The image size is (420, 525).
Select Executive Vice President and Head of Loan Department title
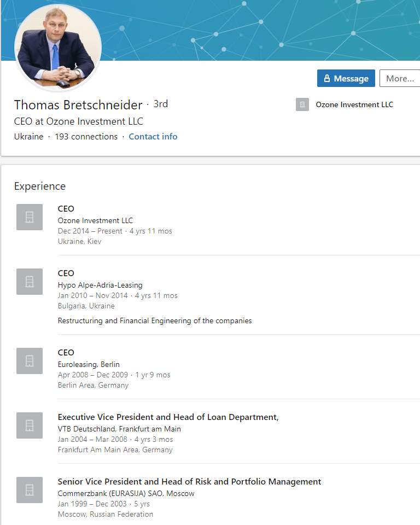168,417
